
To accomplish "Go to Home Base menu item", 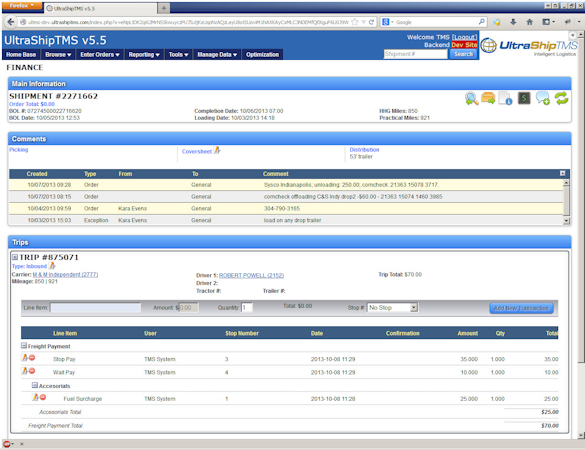I will 21,54.
